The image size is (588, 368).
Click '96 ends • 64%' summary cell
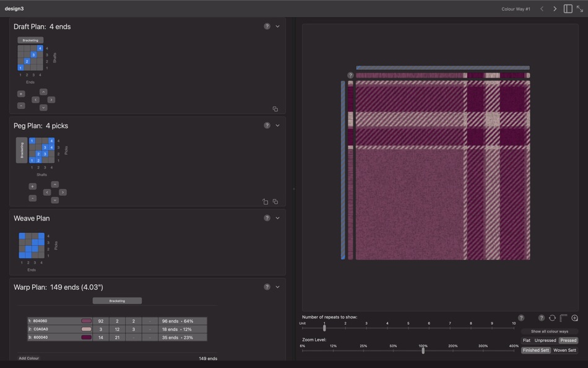coord(182,321)
